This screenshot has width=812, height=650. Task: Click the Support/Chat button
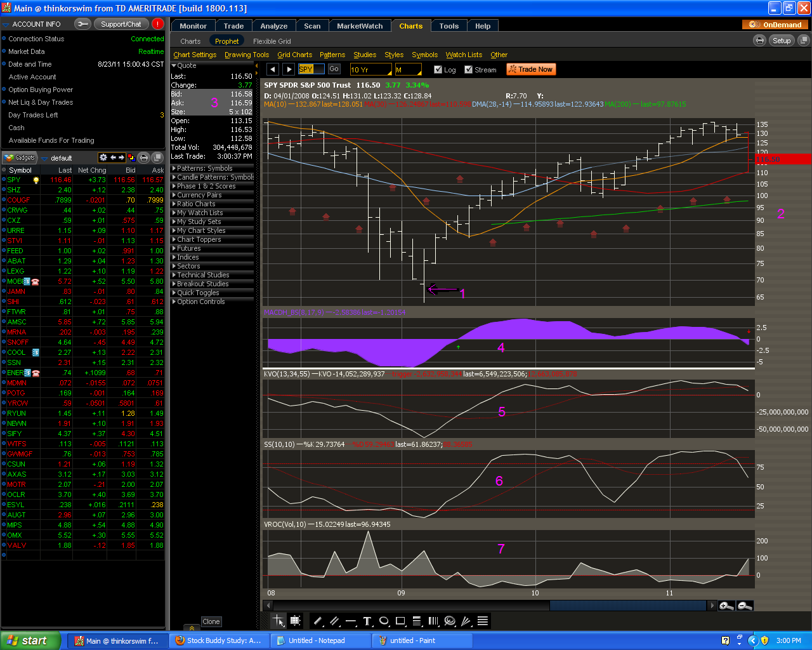click(x=121, y=24)
